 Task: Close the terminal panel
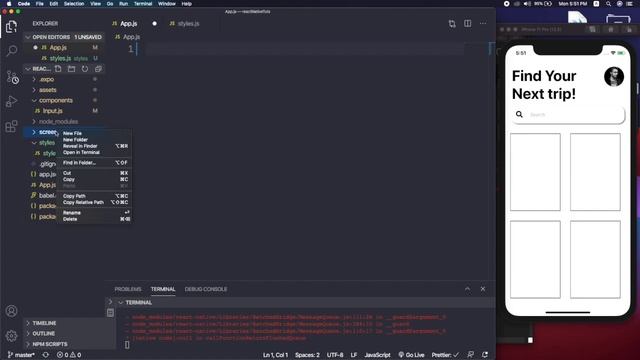tap(483, 289)
